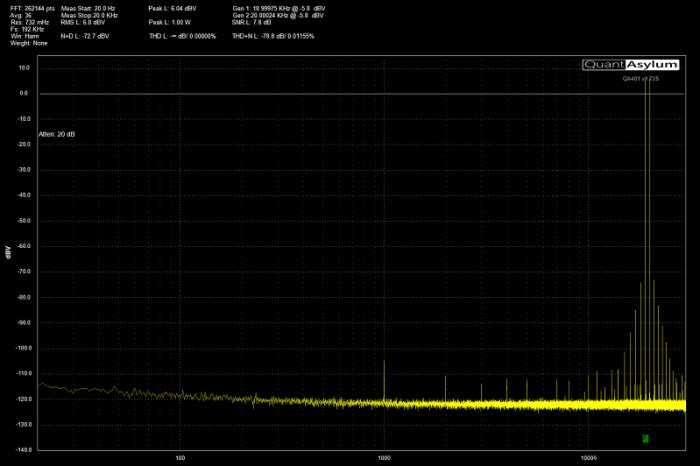Click the small green marker near the 20 kHz tones
Viewport: 700px width, 466px height.
[645, 438]
